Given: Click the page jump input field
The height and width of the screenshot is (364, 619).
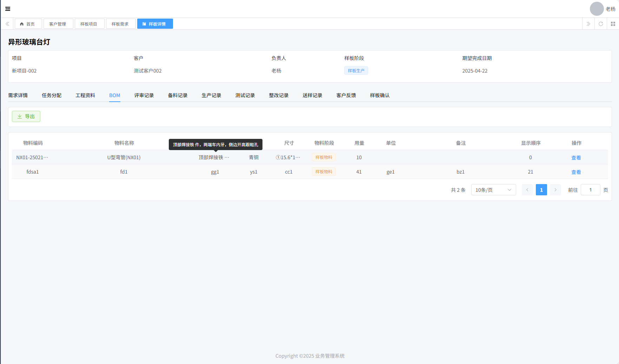Looking at the screenshot, I should click(590, 190).
